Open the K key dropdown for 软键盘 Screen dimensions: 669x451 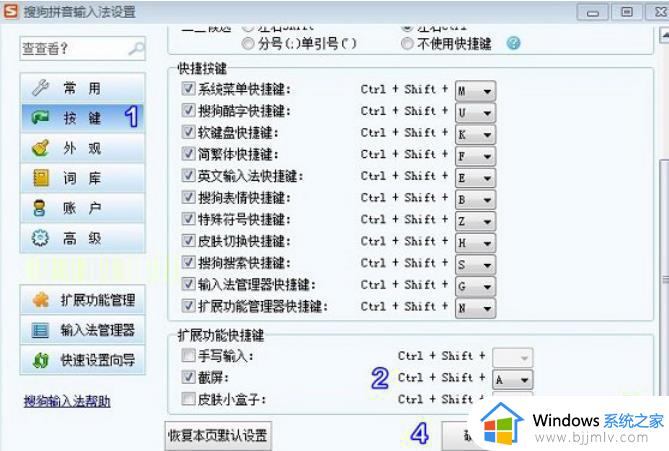[x=475, y=134]
